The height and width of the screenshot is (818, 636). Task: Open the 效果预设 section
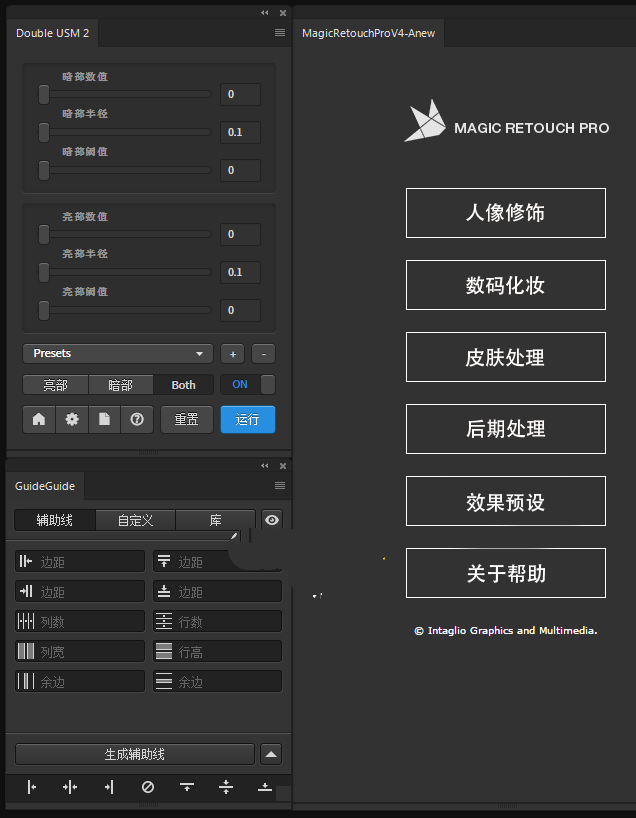tap(506, 501)
